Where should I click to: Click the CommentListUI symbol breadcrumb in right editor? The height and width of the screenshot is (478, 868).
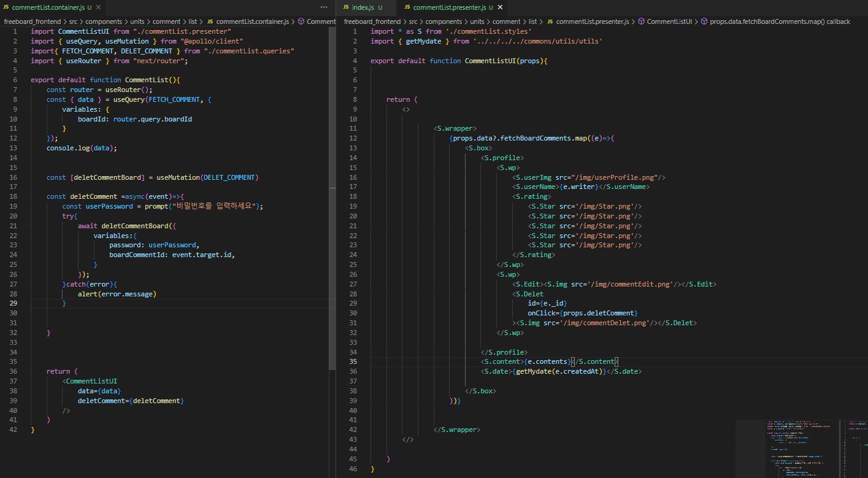665,21
